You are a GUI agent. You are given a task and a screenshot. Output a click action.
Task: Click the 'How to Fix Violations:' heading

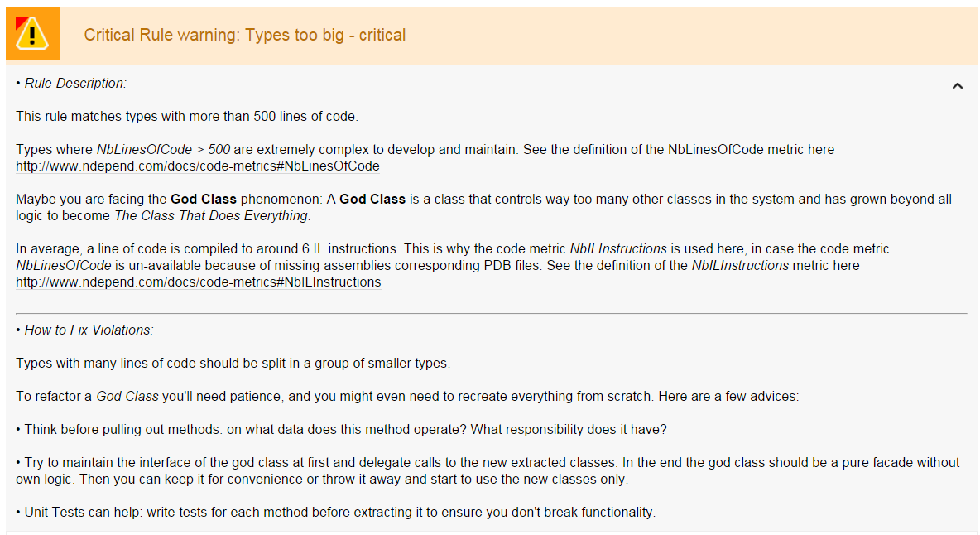point(89,330)
